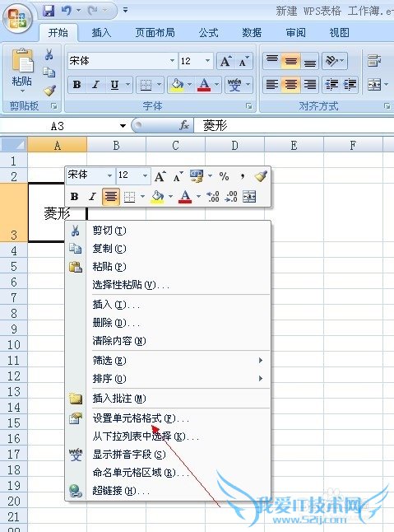Viewport: 394px width, 532px height.
Task: Decrease indent in the ribbon
Action: pyautogui.click(x=331, y=85)
